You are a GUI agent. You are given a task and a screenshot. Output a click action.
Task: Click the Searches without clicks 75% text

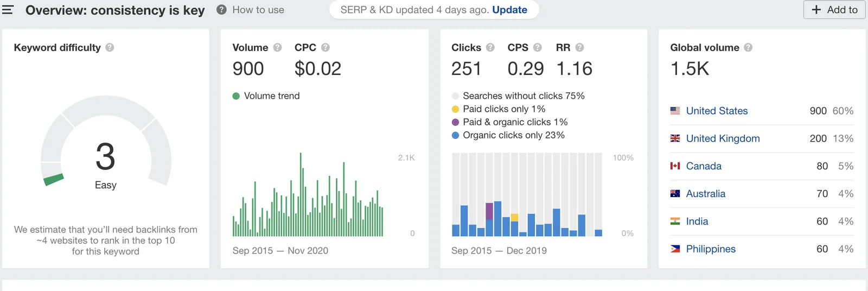pyautogui.click(x=524, y=96)
